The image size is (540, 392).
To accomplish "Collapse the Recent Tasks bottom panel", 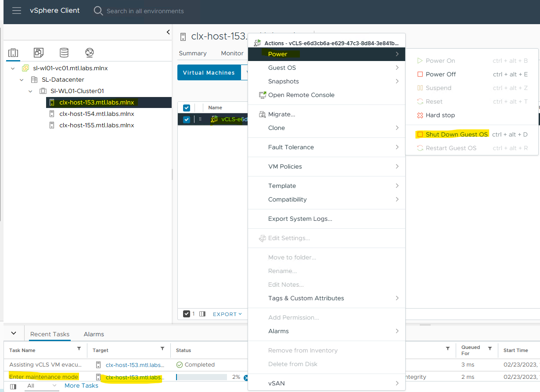I will (14, 333).
